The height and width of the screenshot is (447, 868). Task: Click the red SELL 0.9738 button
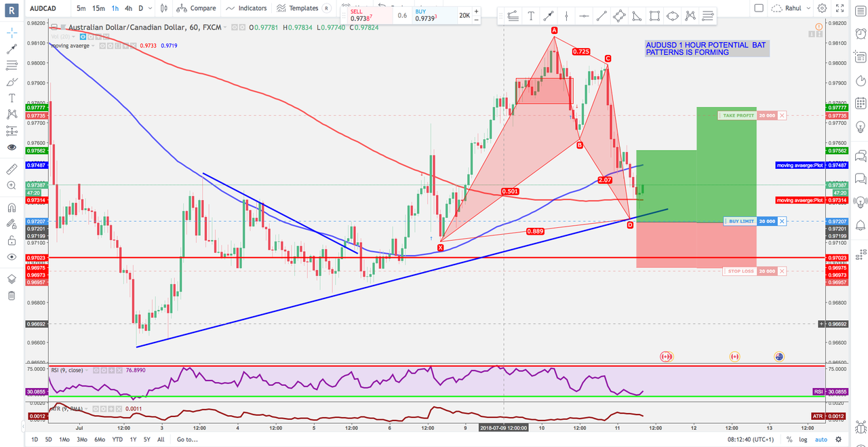coord(366,15)
